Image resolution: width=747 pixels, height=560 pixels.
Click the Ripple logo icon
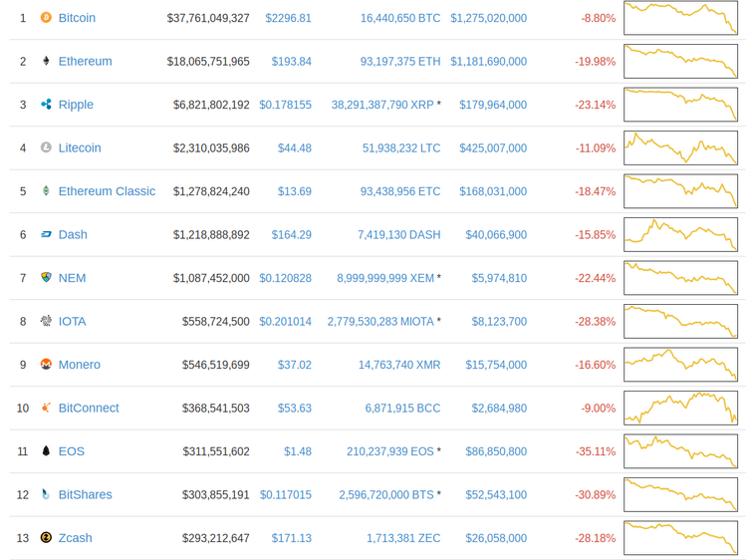pyautogui.click(x=46, y=105)
